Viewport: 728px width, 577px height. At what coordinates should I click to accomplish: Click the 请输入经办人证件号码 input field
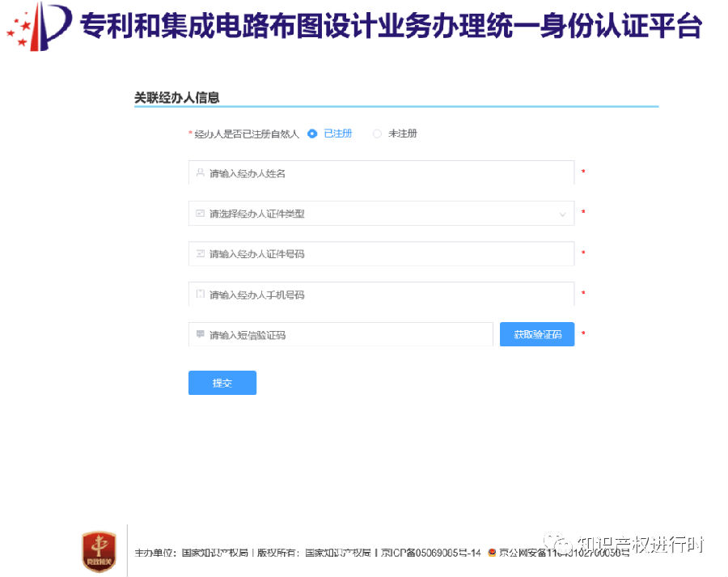click(x=381, y=253)
